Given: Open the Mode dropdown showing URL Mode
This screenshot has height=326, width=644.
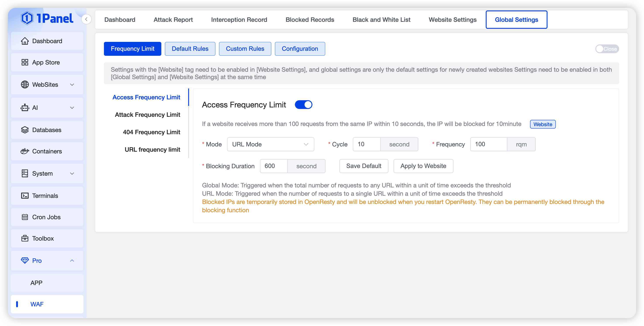Looking at the screenshot, I should point(270,144).
